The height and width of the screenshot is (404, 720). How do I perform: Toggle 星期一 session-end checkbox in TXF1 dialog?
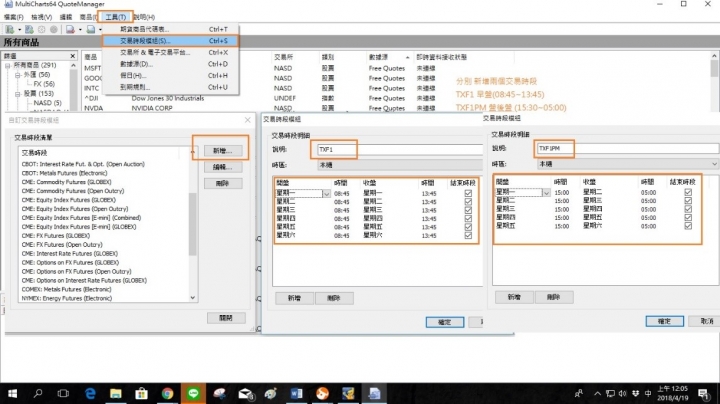point(468,193)
